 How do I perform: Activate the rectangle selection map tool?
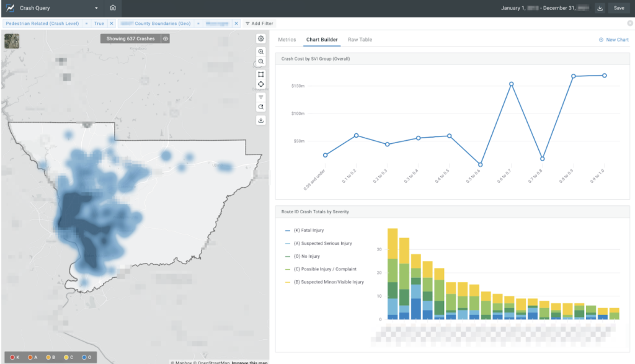point(261,74)
